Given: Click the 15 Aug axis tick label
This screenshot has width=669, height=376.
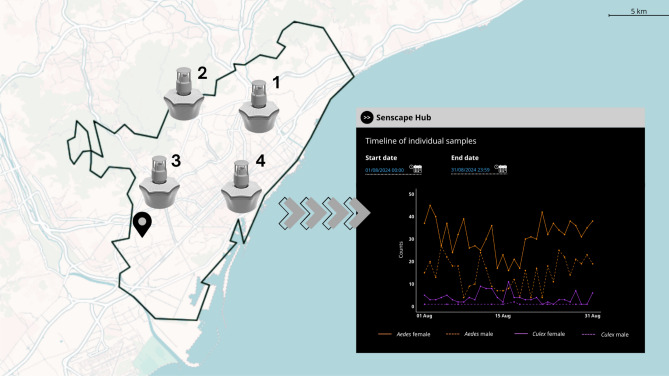Looking at the screenshot, I should tap(503, 316).
